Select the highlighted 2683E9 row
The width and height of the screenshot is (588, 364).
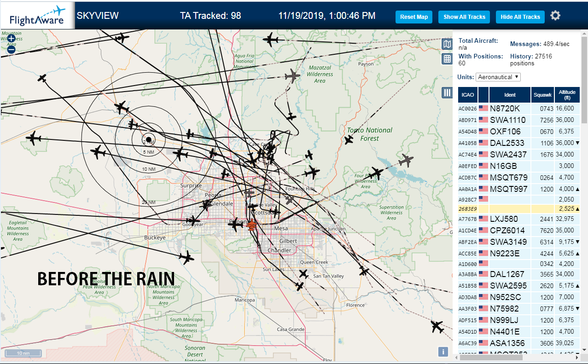pos(519,208)
